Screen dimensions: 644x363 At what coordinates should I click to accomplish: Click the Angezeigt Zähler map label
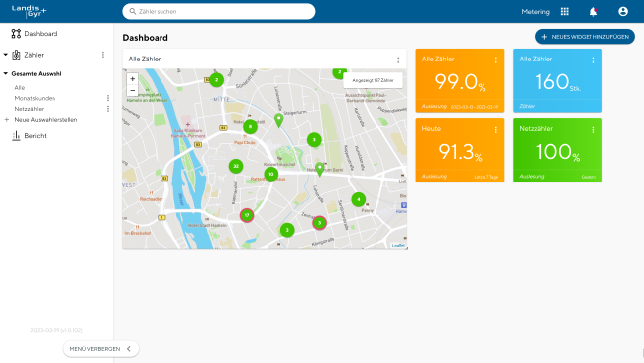click(x=373, y=80)
